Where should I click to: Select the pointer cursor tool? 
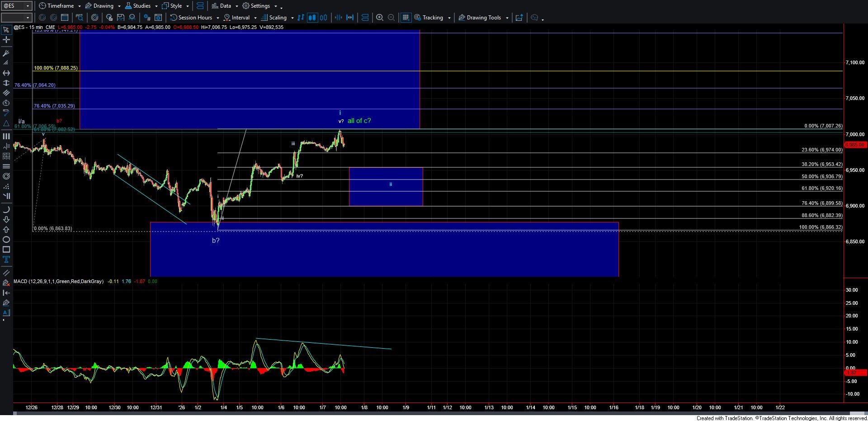(6, 30)
